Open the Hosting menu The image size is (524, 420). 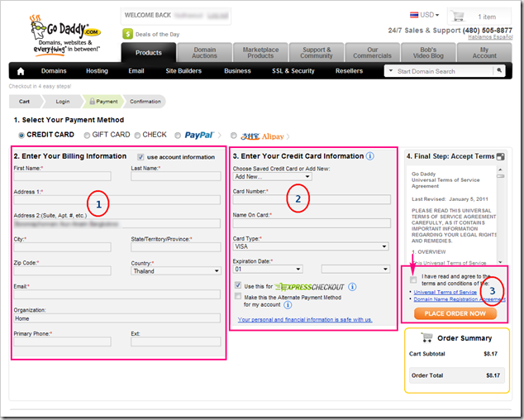coord(97,71)
